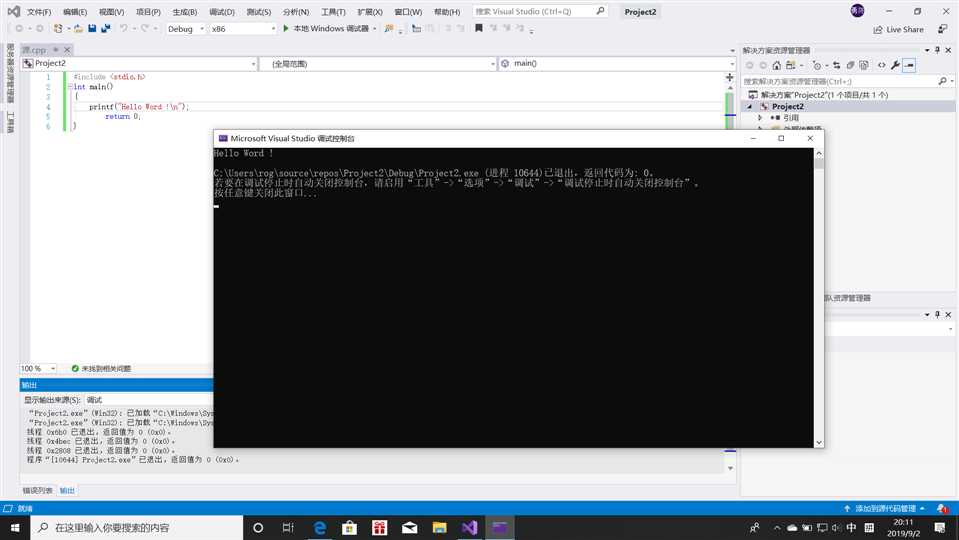Click 添加到源代码管理 in status bar
959x540 pixels.
tap(884, 508)
